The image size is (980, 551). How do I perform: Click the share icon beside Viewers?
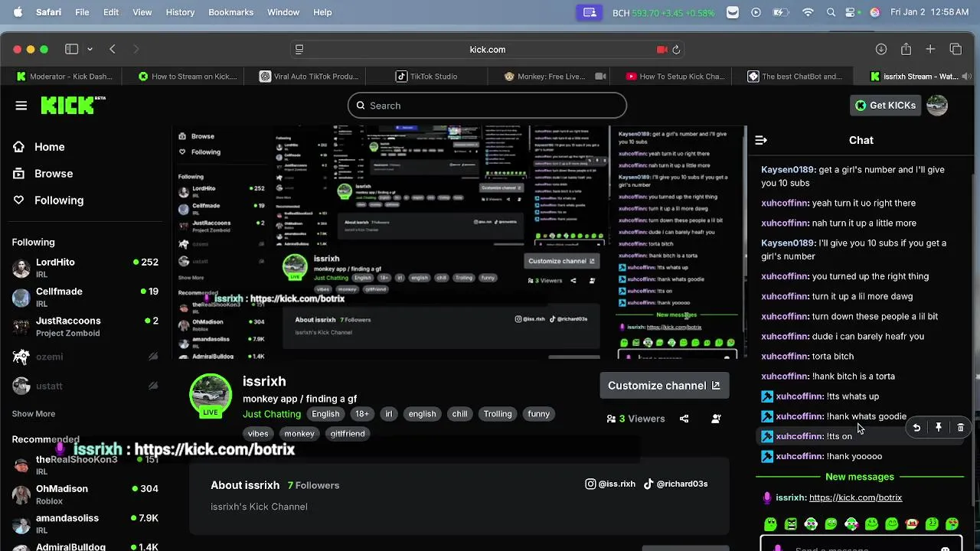point(684,419)
